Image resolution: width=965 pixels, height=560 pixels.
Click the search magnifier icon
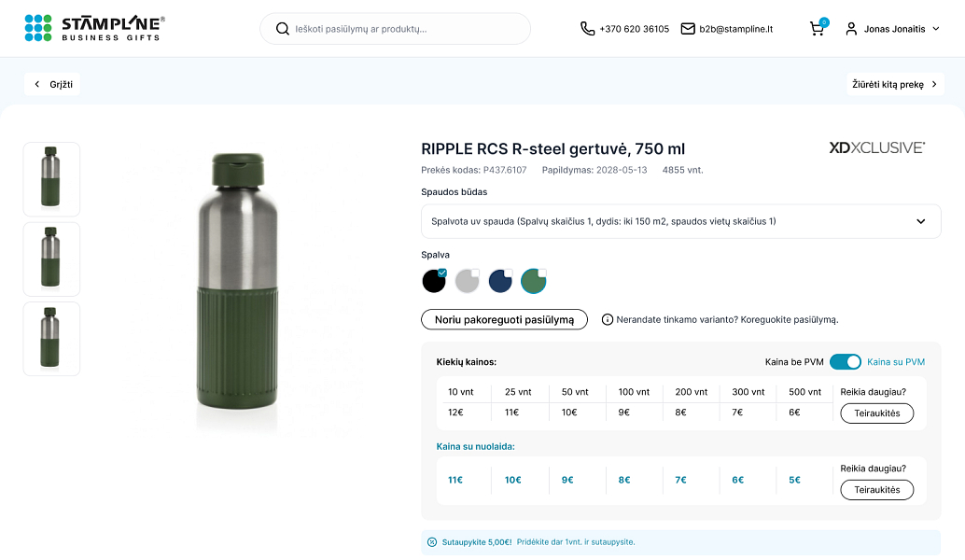[283, 29]
